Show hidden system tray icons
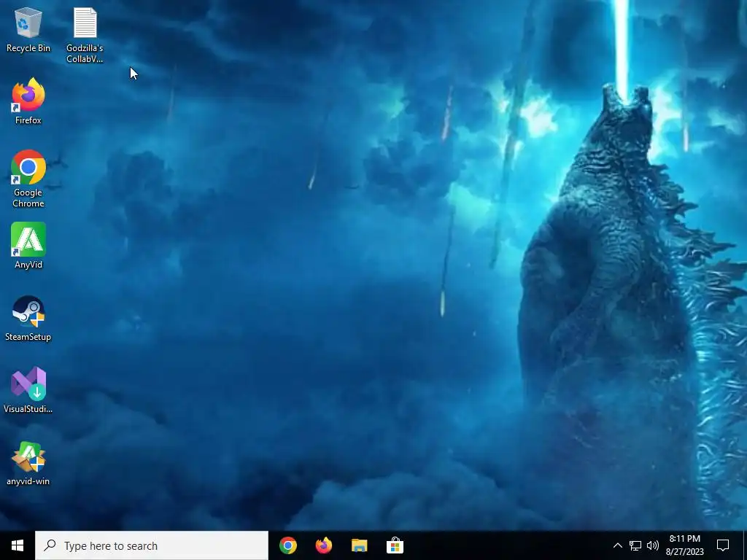This screenshot has width=747, height=560. [x=617, y=545]
